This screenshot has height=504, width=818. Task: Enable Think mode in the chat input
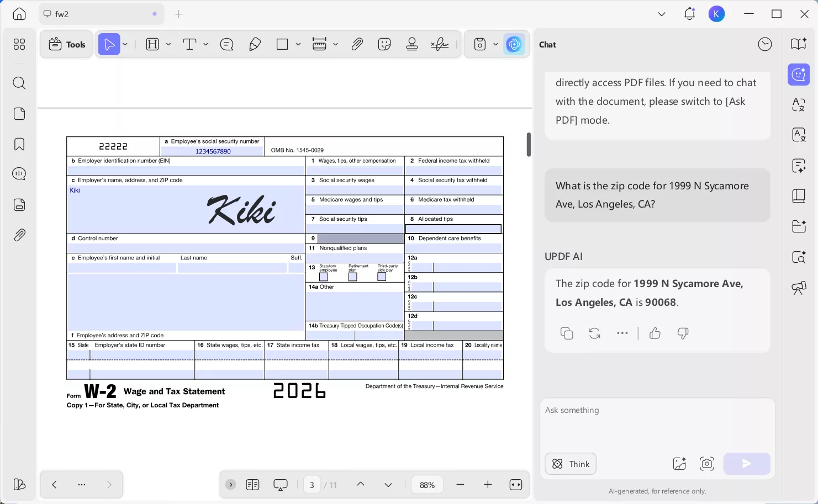(x=570, y=464)
